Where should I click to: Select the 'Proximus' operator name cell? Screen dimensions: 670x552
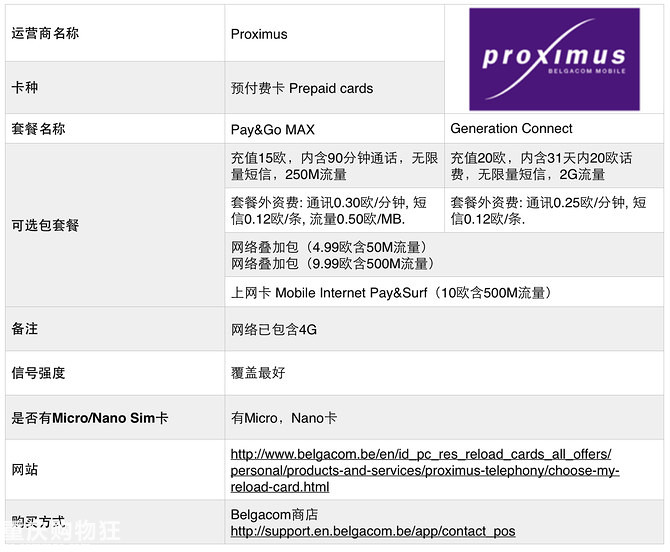(335, 33)
